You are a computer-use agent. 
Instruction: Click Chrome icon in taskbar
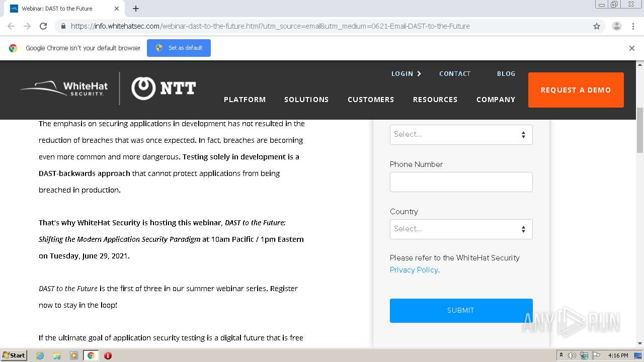tap(91, 355)
